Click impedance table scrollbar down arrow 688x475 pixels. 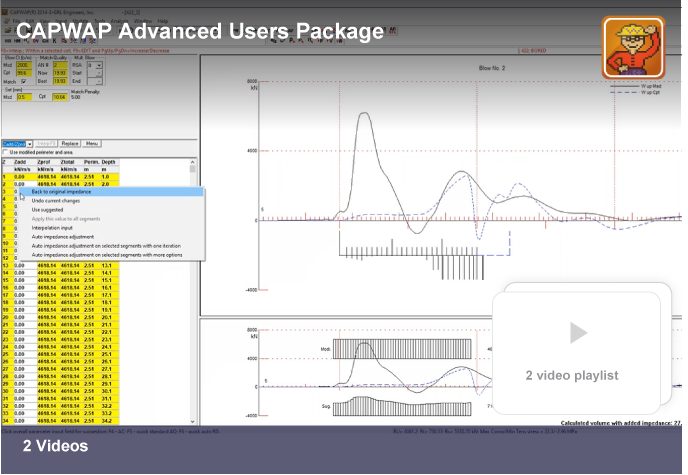(192, 421)
